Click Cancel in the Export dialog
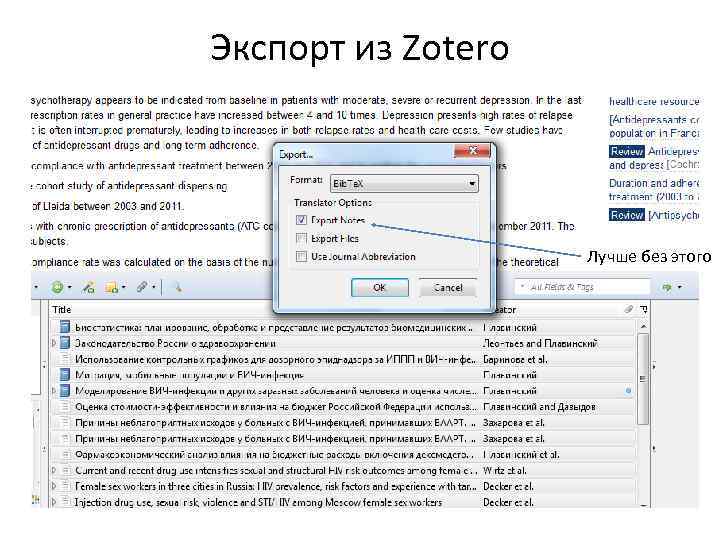 pos(448,287)
